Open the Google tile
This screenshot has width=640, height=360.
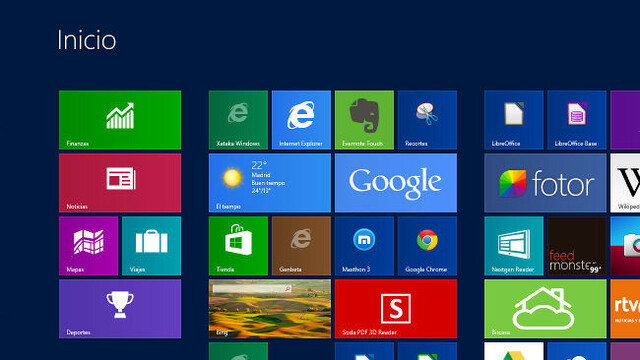click(x=396, y=183)
